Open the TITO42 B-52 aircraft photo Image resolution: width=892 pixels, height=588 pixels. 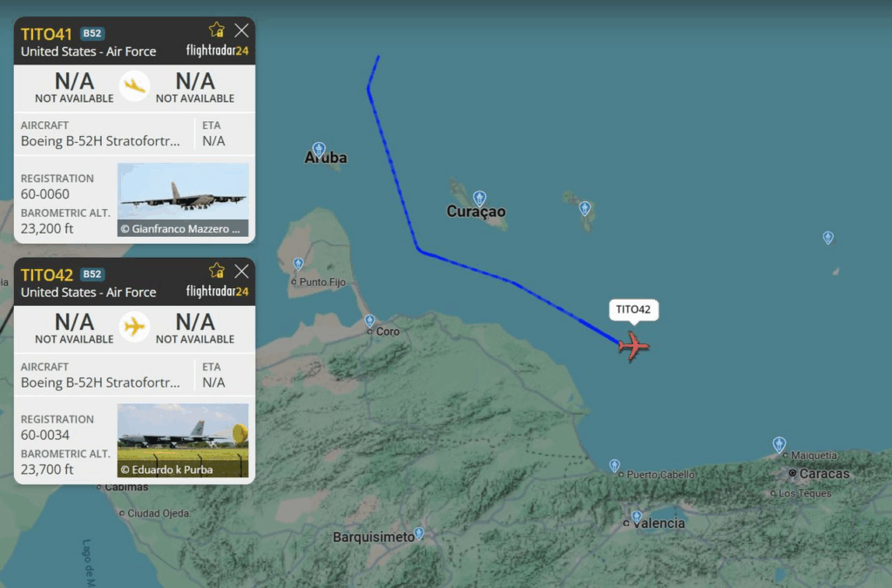183,440
